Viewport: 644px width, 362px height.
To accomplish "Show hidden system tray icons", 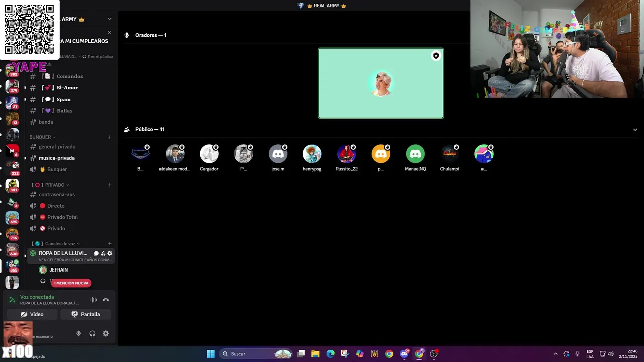I will pos(555,354).
